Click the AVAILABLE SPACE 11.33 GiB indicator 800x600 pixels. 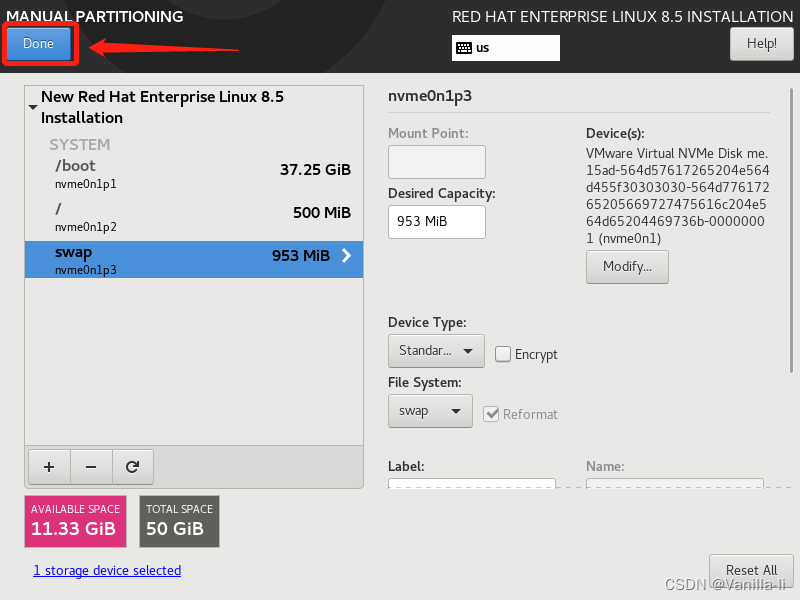coord(76,521)
